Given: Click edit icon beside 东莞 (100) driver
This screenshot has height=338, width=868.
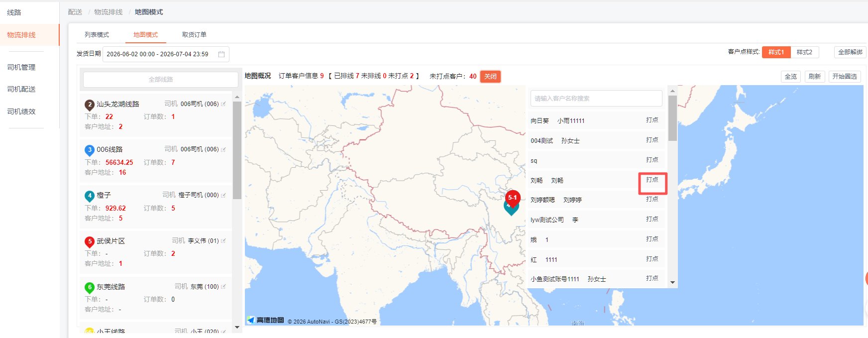Looking at the screenshot, I should tap(223, 287).
